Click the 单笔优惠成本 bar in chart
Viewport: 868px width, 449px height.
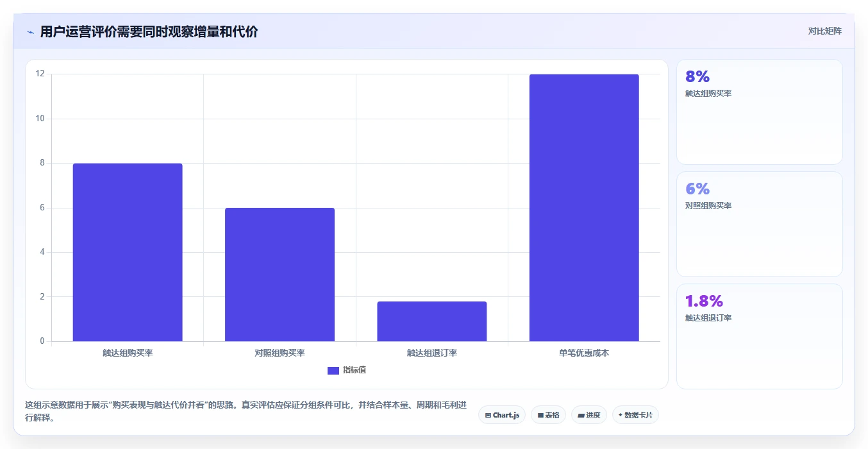584,208
